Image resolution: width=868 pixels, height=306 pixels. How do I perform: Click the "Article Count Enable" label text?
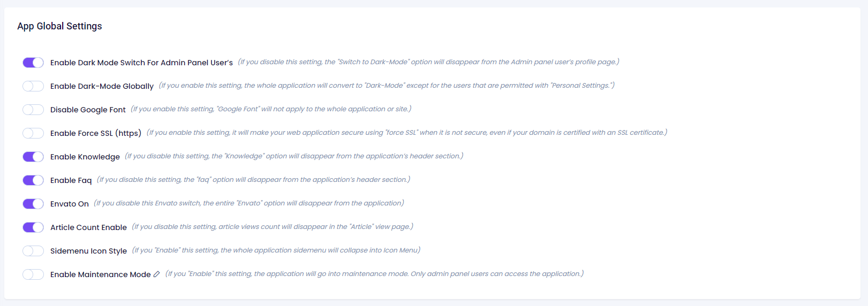88,227
